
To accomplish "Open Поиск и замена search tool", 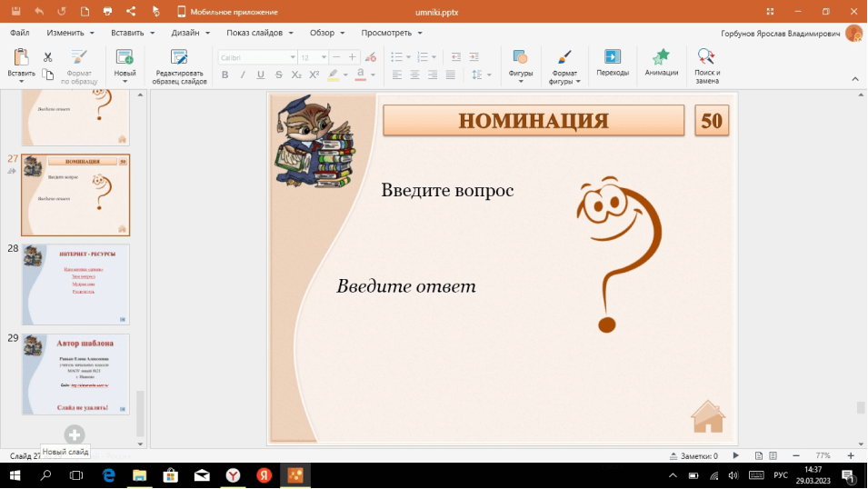I will tap(707, 66).
